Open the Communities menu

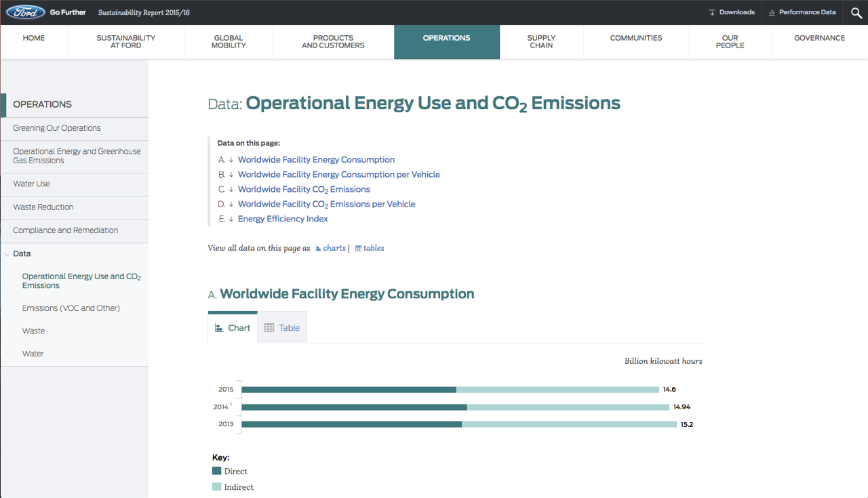click(636, 38)
